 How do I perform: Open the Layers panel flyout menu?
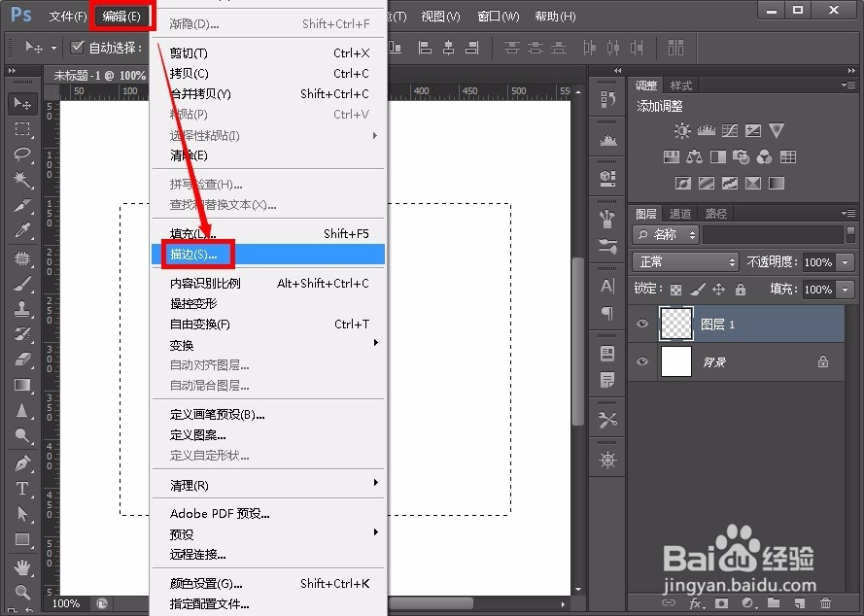tap(848, 213)
